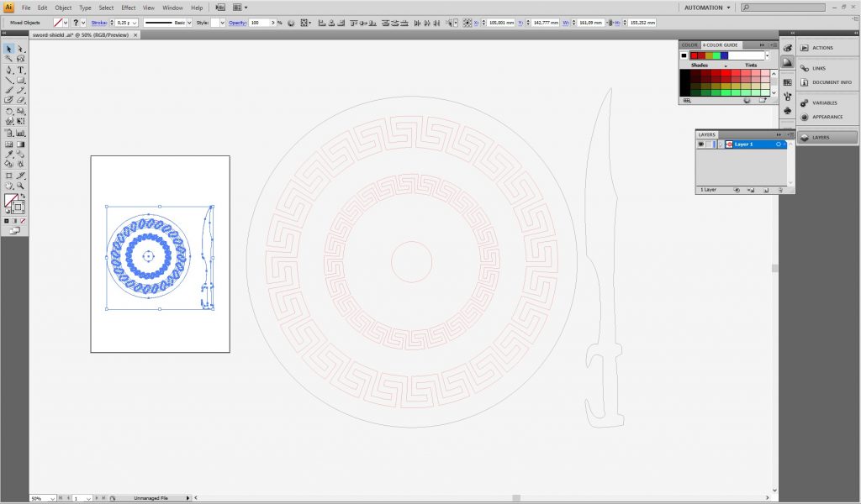
Task: Select the Direct Selection tool
Action: (x=21, y=50)
